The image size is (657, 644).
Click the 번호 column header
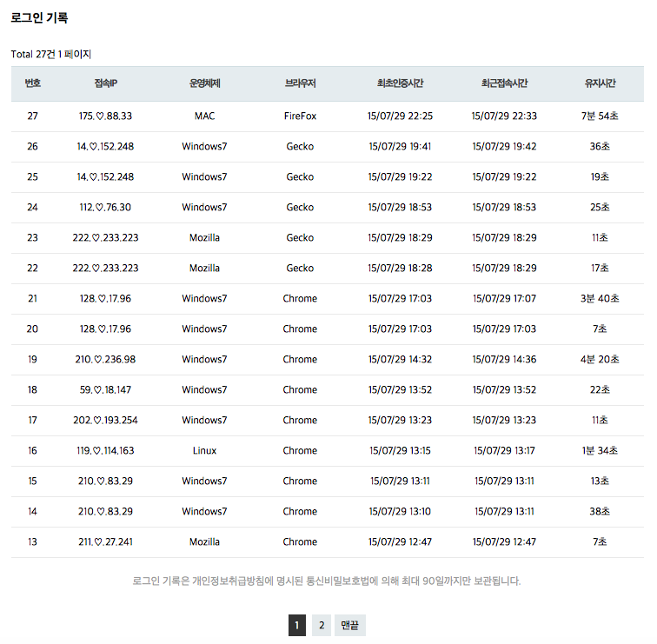(x=33, y=83)
